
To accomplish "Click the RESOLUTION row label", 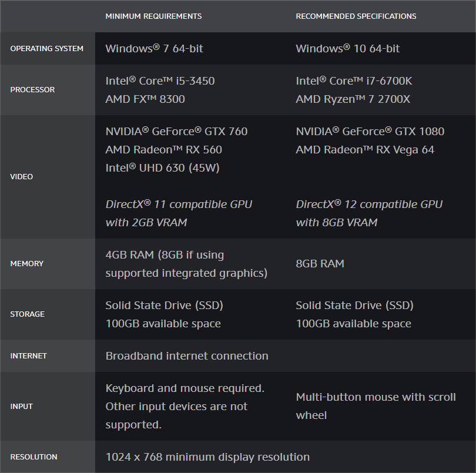I will (33, 457).
